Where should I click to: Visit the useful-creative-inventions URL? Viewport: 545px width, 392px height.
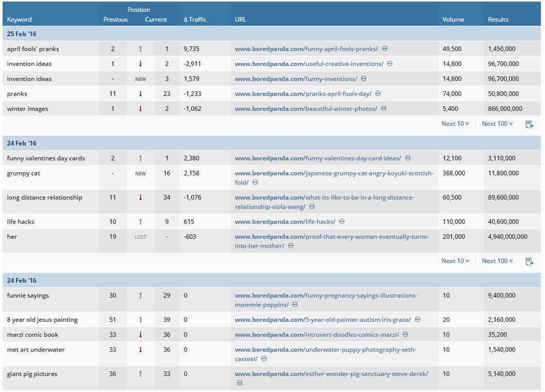(309, 63)
